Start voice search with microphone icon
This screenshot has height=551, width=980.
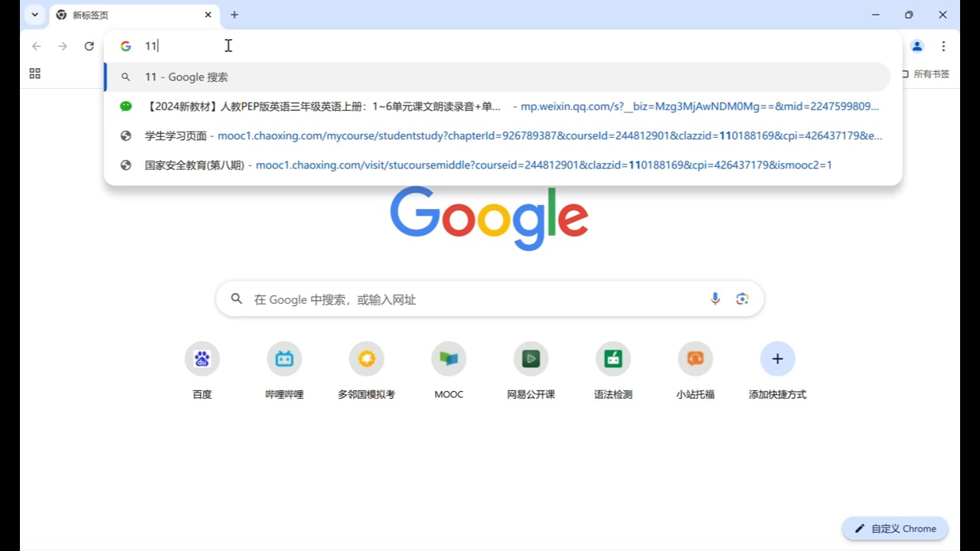715,299
